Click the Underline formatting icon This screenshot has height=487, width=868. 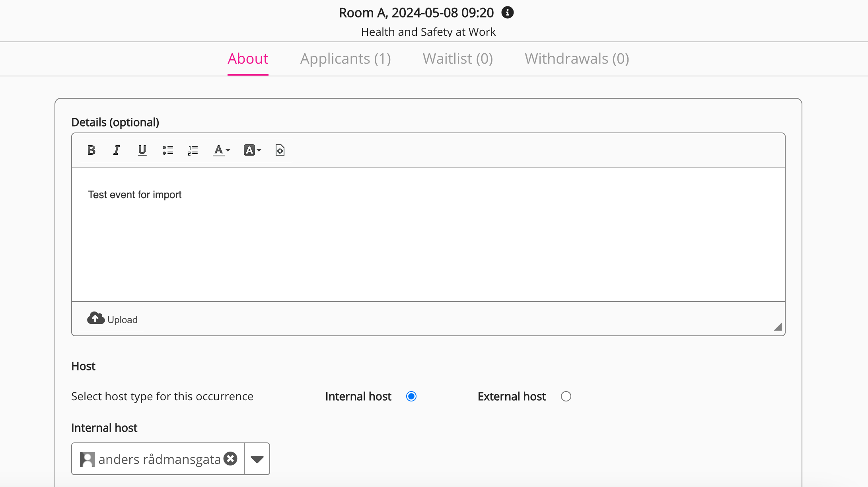click(x=142, y=150)
